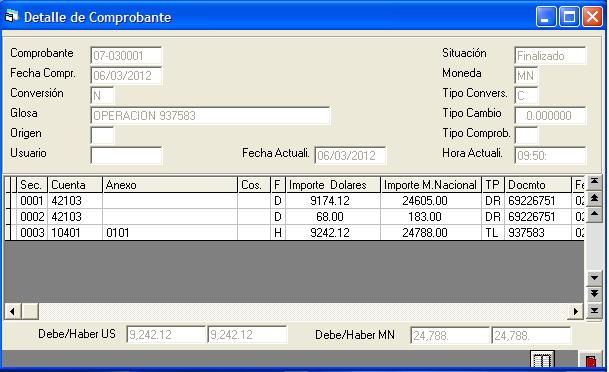609x372 pixels.
Task: Click the Glosa field OPERACION 937583
Action: click(210, 115)
